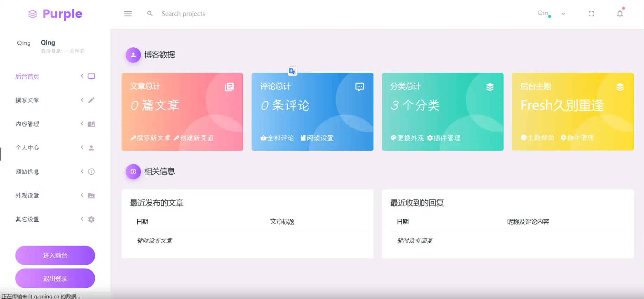Expand the chevron beside 外观设置
The width and height of the screenshot is (644, 299).
(x=82, y=195)
